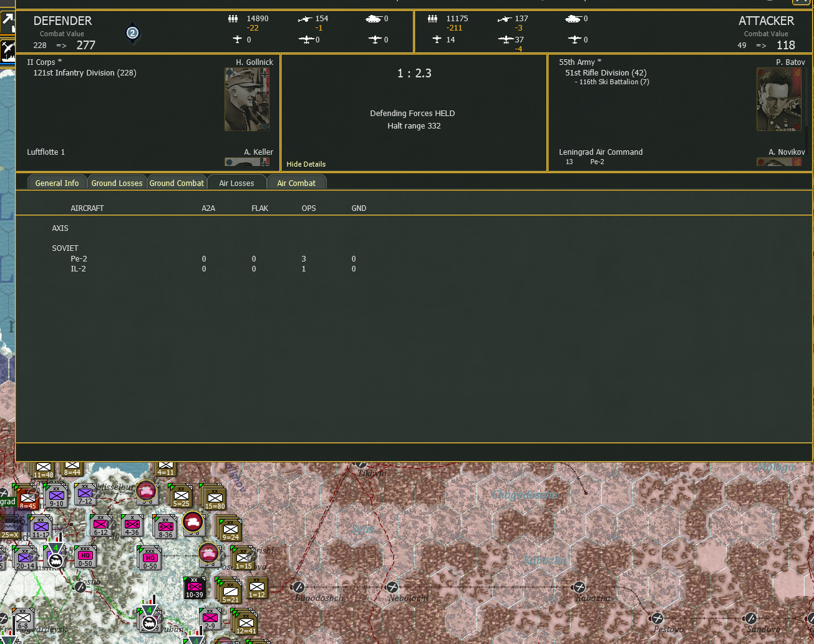Image resolution: width=814 pixels, height=644 pixels.
Task: Select the 121st Infantry Division entry
Action: pos(85,73)
